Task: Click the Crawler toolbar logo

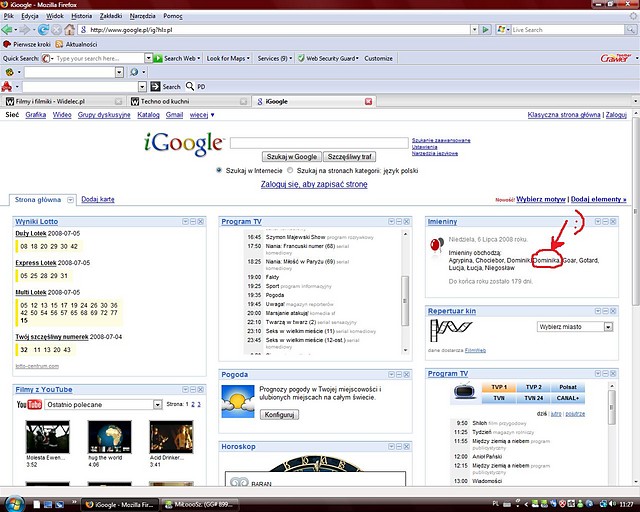Action: click(x=616, y=58)
